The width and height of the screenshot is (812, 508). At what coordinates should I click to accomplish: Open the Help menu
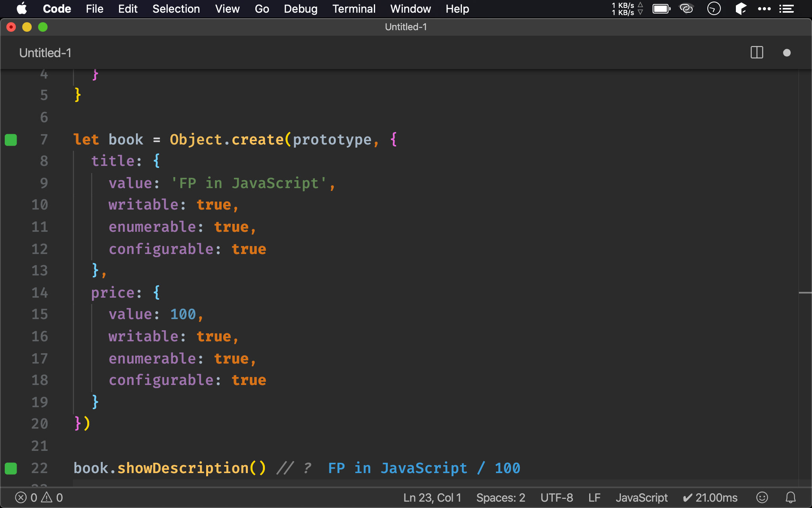tap(457, 9)
